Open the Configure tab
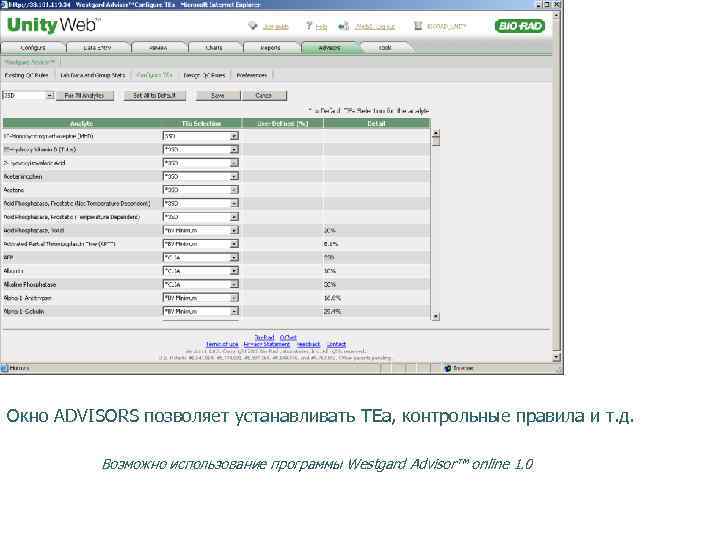Viewport: 720px width, 540px height. (33, 48)
